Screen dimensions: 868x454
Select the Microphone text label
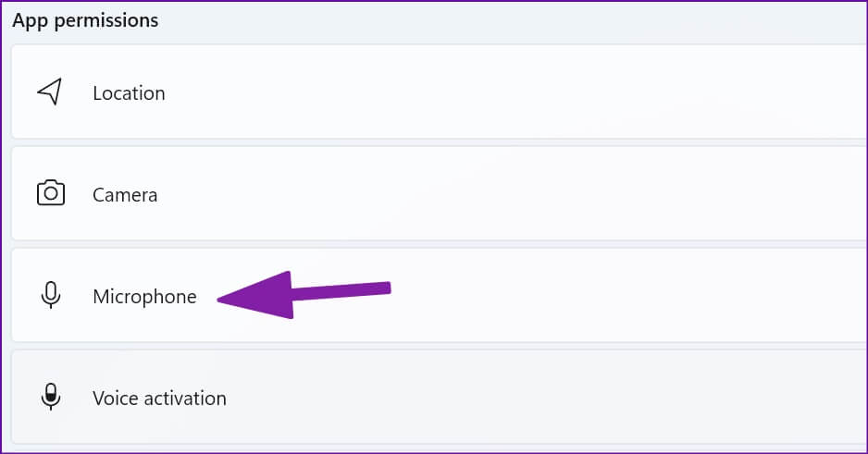pos(144,297)
